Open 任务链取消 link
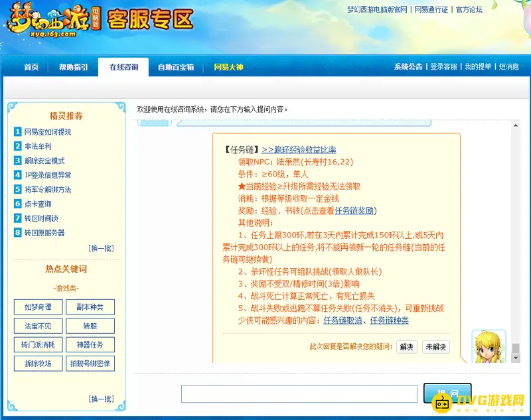 pos(342,320)
